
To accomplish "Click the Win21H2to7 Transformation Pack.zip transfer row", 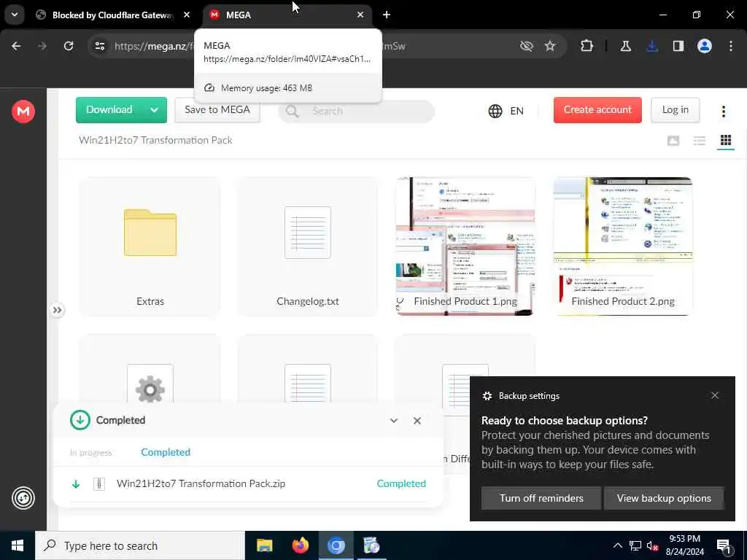I will (x=248, y=484).
